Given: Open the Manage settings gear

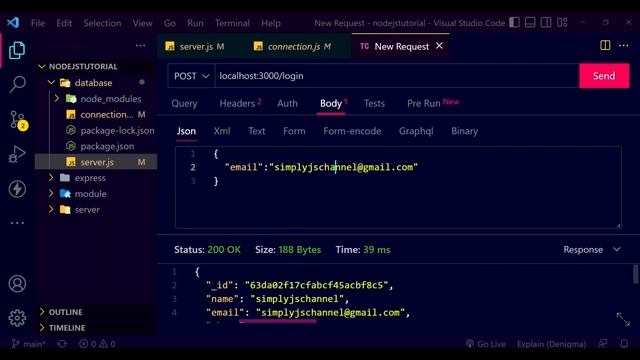Looking at the screenshot, I should 17,318.
